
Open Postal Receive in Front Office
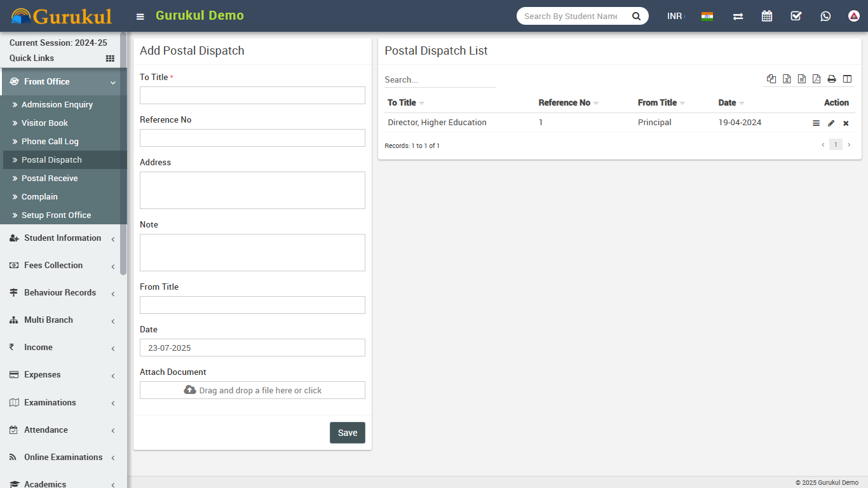[50, 179]
